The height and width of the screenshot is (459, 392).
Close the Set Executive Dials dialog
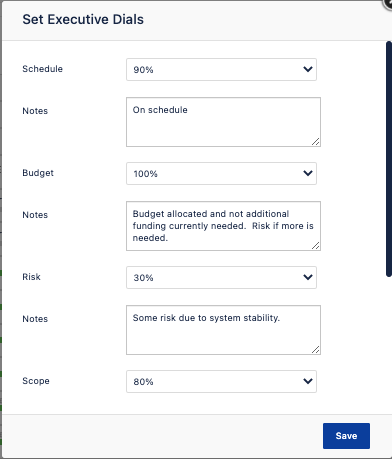click(388, 3)
